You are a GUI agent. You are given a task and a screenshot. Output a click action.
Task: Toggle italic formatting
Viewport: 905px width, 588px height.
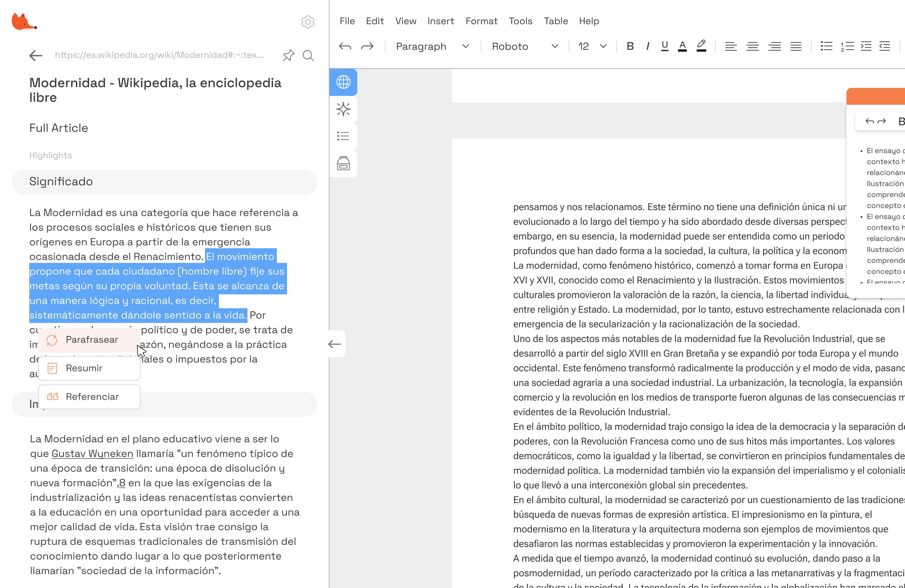click(x=647, y=46)
